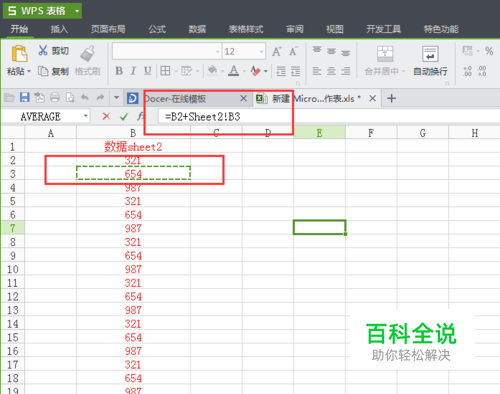The height and width of the screenshot is (394, 500).
Task: Align text to top
Action: pyautogui.click(x=317, y=51)
